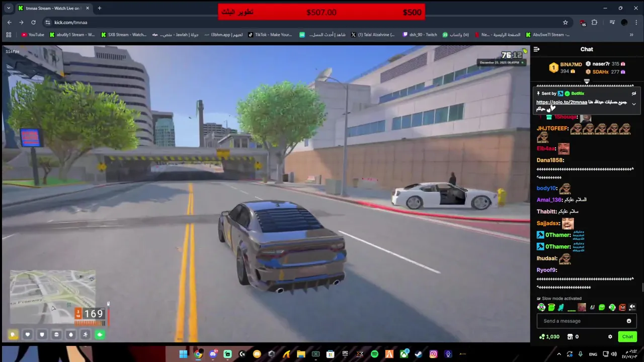The height and width of the screenshot is (362, 644).
Task: Pick the green speech bubble quick emote
Action: click(x=602, y=307)
